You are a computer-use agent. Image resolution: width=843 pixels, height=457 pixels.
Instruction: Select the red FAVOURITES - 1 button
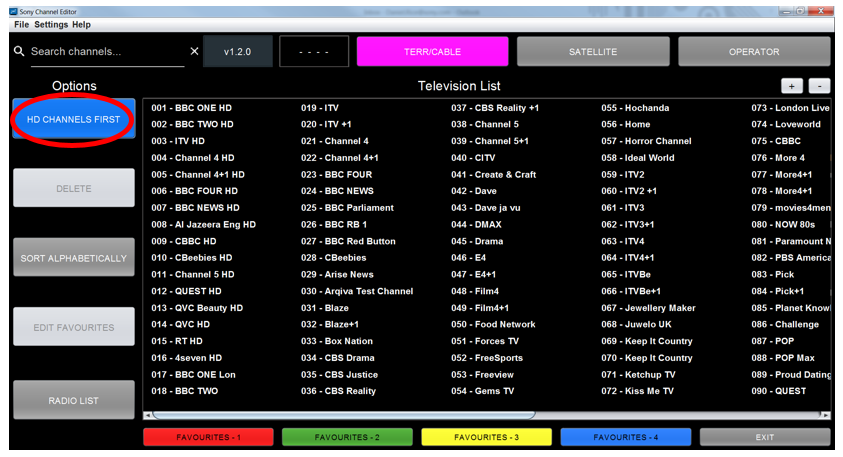click(208, 437)
